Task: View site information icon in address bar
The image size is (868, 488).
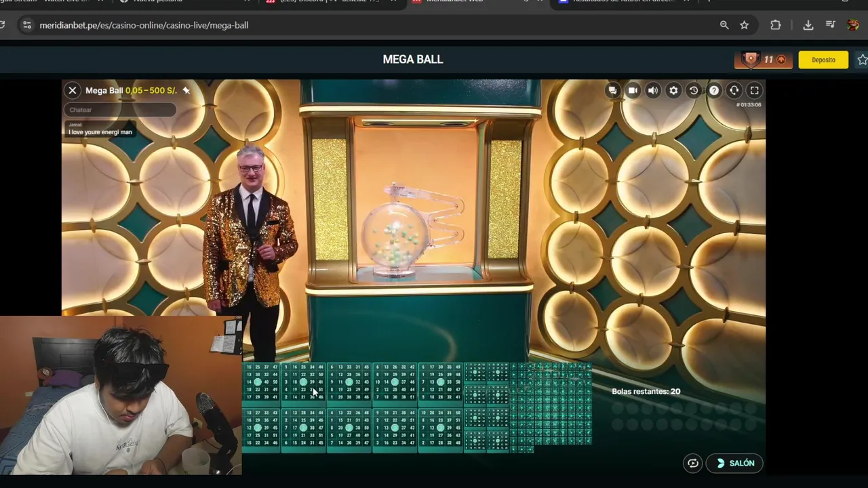Action: click(26, 25)
